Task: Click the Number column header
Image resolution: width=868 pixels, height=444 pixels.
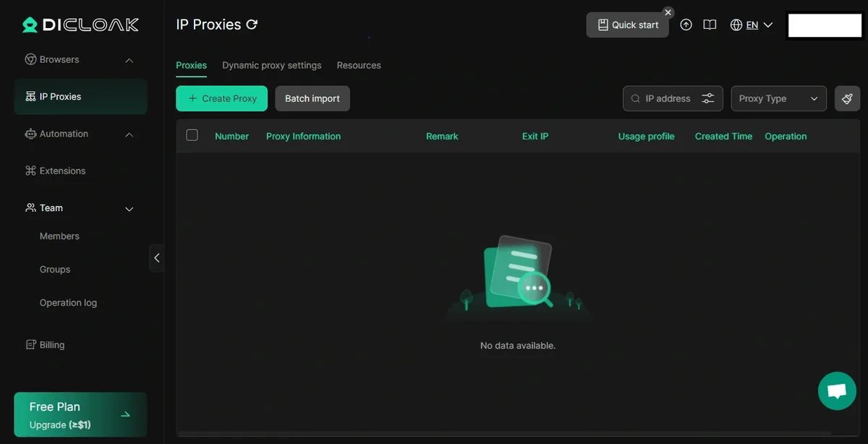Action: click(x=231, y=136)
